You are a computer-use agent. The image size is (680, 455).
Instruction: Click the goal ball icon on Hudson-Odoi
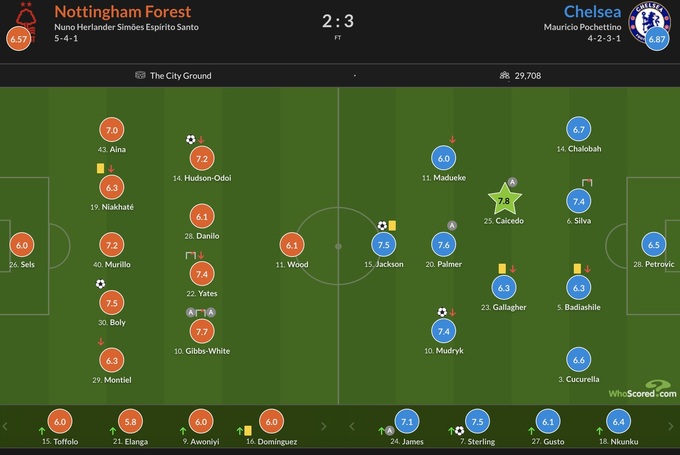190,140
